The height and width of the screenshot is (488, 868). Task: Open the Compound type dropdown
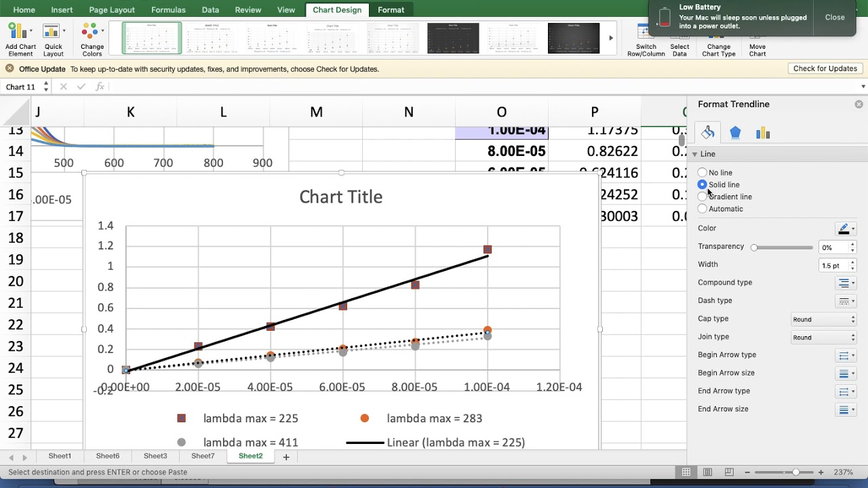846,283
